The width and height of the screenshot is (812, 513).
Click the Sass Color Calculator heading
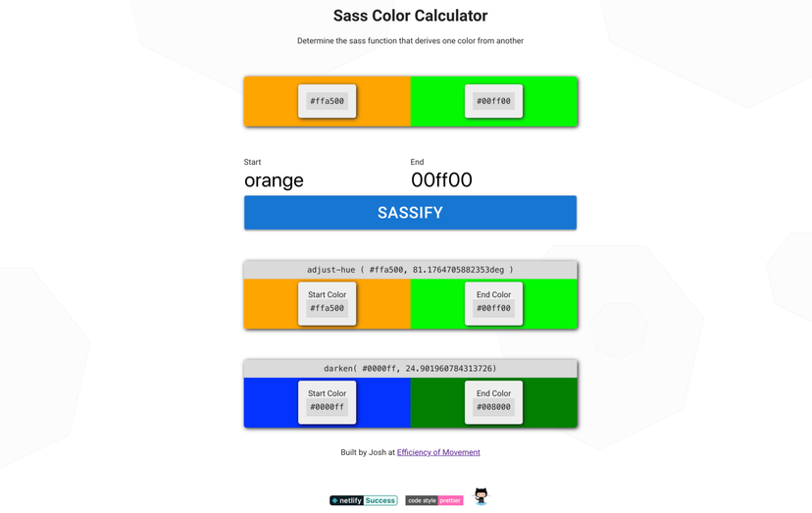(x=410, y=16)
